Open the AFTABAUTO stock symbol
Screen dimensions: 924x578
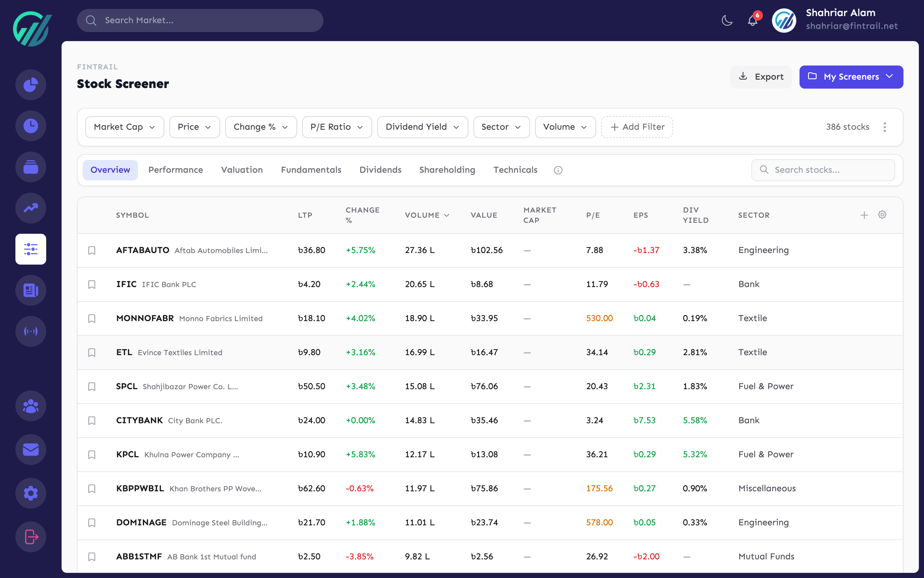(x=142, y=250)
